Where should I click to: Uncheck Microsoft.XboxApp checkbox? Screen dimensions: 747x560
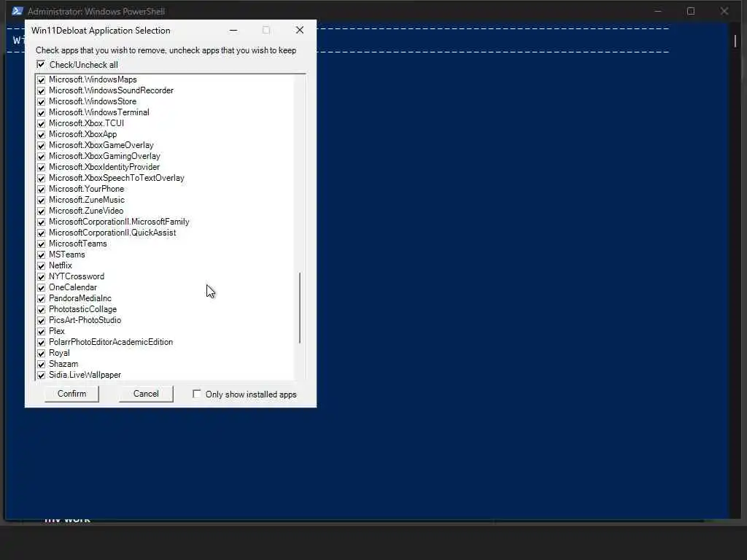(42, 135)
